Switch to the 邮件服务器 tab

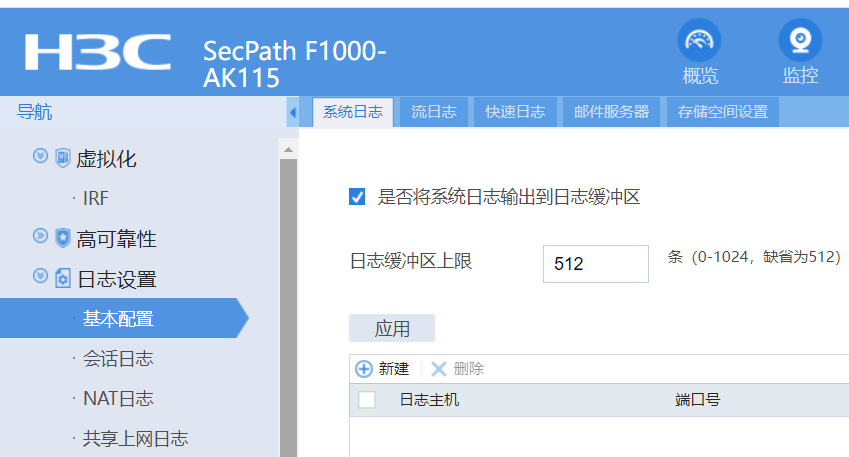click(611, 112)
